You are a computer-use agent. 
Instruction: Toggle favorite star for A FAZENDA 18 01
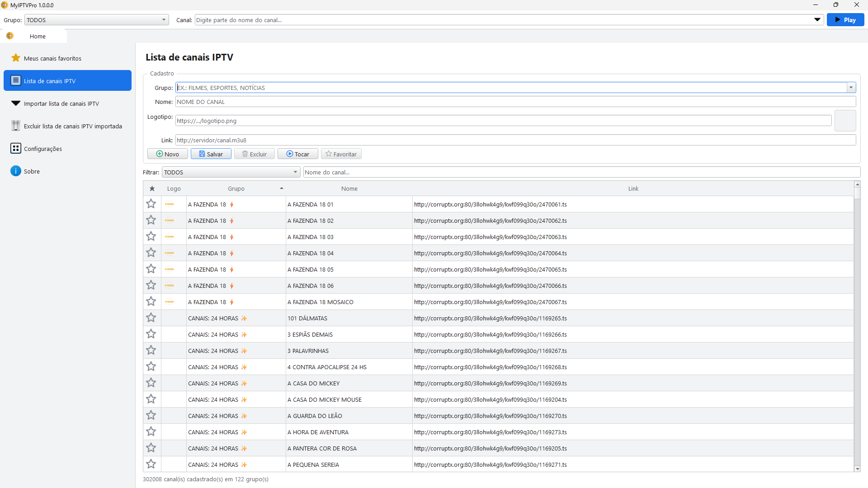point(151,204)
